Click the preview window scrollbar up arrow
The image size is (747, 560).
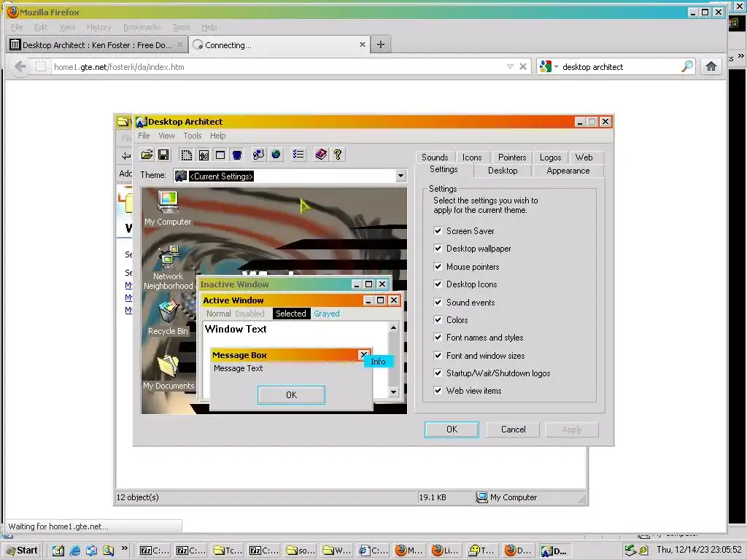[x=393, y=327]
